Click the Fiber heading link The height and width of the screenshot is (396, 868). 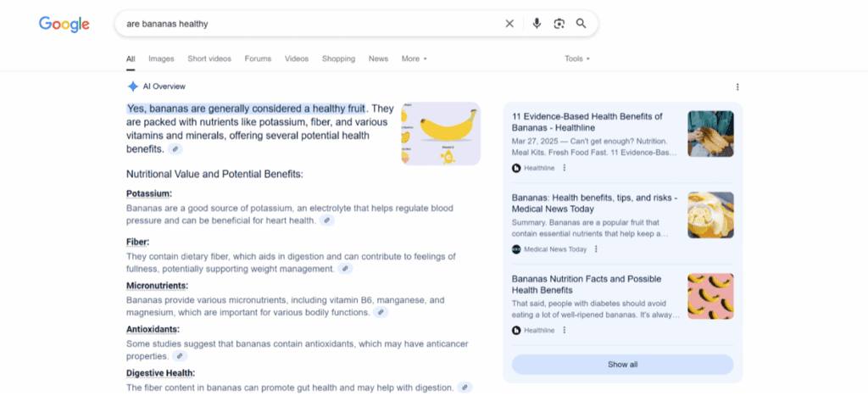pyautogui.click(x=138, y=242)
